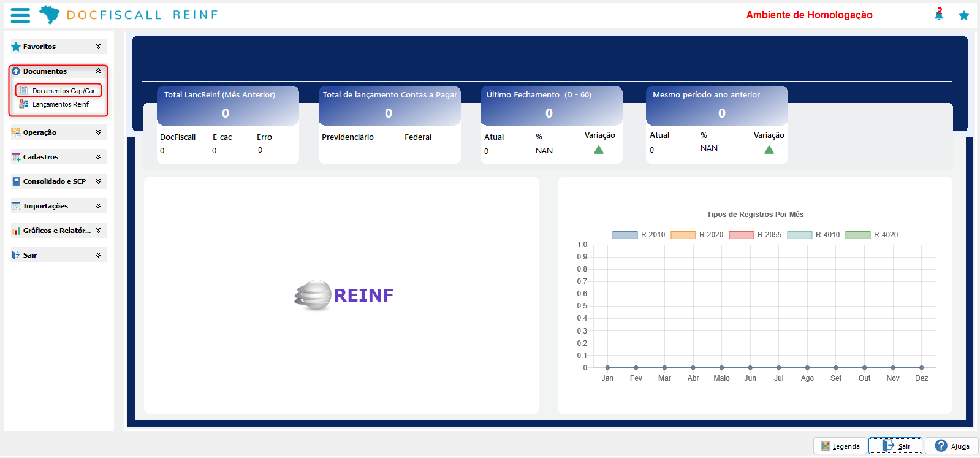The height and width of the screenshot is (458, 980).
Task: Expand the Operação section chevron
Action: click(98, 132)
